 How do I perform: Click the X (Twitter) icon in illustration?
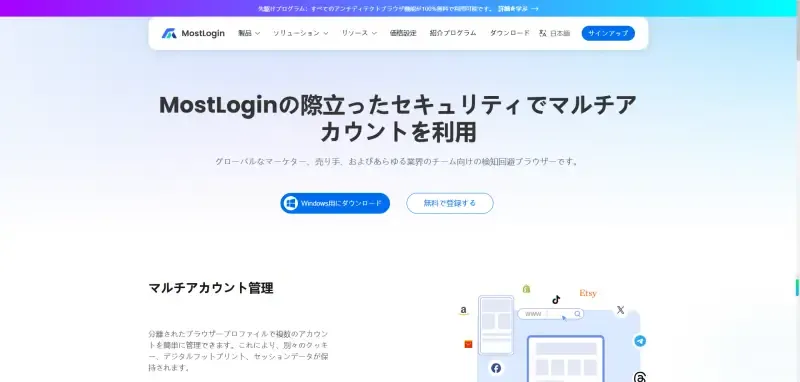620,310
